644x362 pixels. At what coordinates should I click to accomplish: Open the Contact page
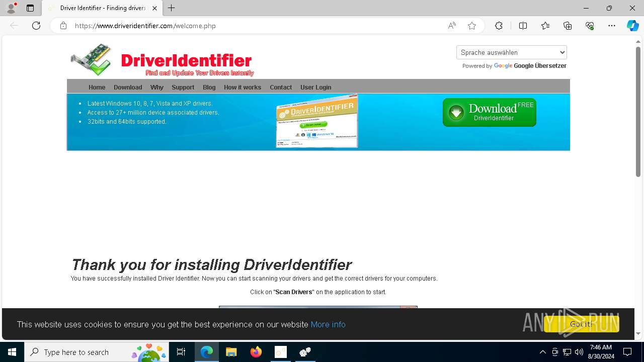click(x=281, y=87)
